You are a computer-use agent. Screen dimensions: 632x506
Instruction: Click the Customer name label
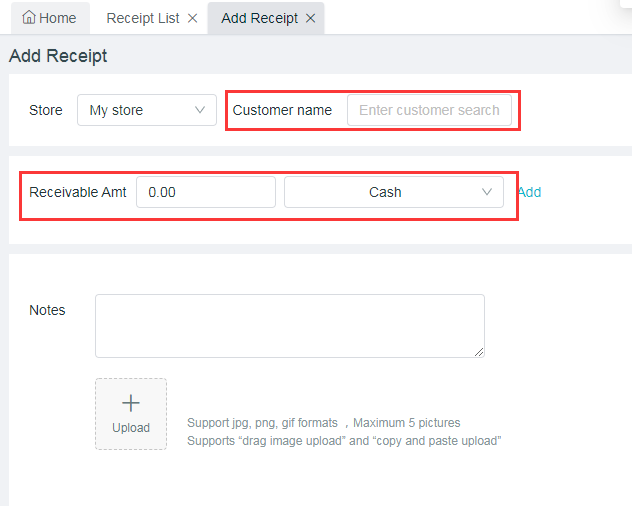click(x=282, y=110)
